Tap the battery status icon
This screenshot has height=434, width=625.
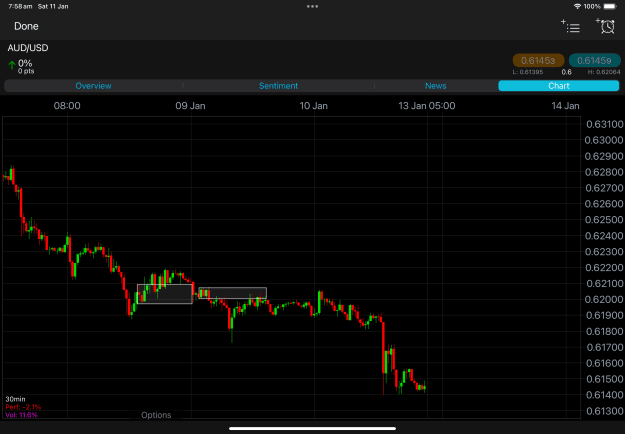coord(610,6)
